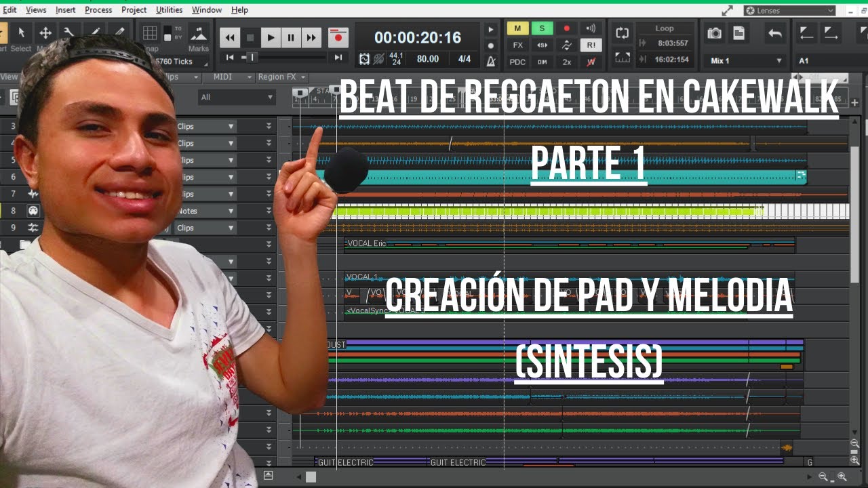Enable the DIM solo button
868x488 pixels.
[542, 62]
